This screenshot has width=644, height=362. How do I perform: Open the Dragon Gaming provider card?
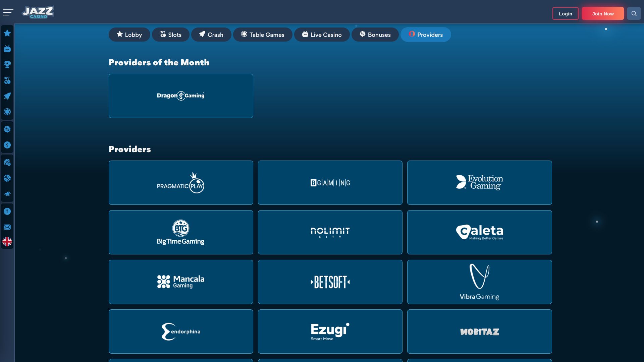click(x=181, y=96)
